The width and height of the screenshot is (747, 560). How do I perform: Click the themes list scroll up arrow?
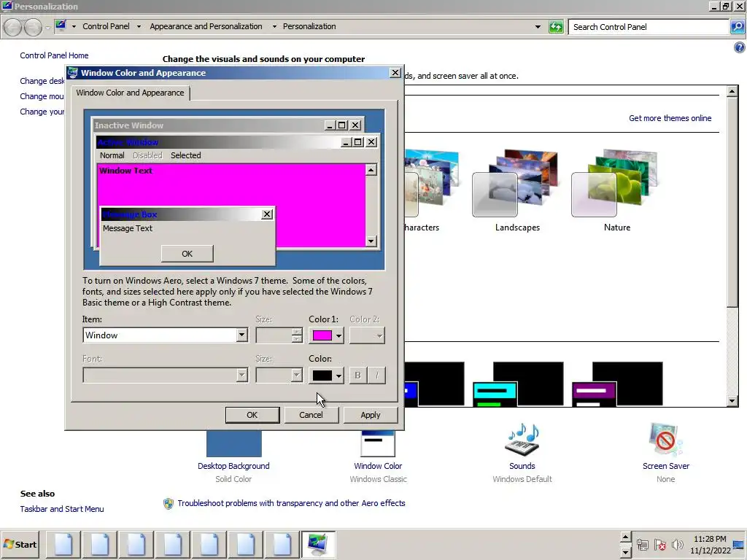tap(732, 91)
